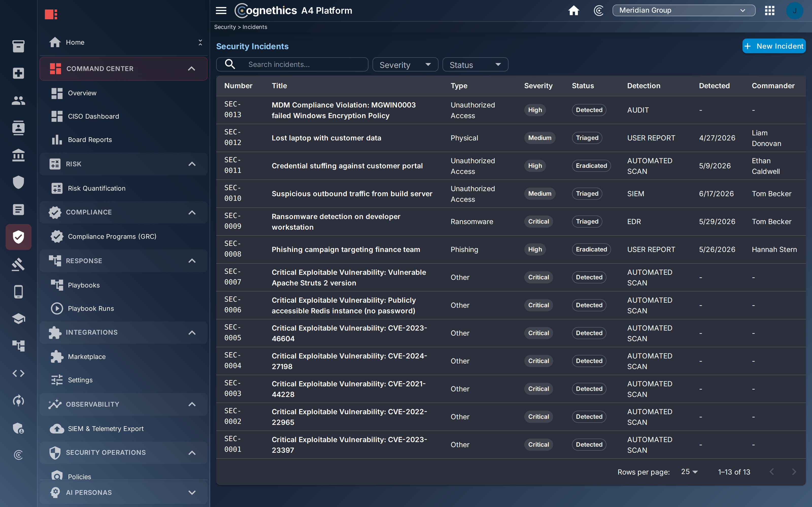Click the Search incidents field

(292, 64)
